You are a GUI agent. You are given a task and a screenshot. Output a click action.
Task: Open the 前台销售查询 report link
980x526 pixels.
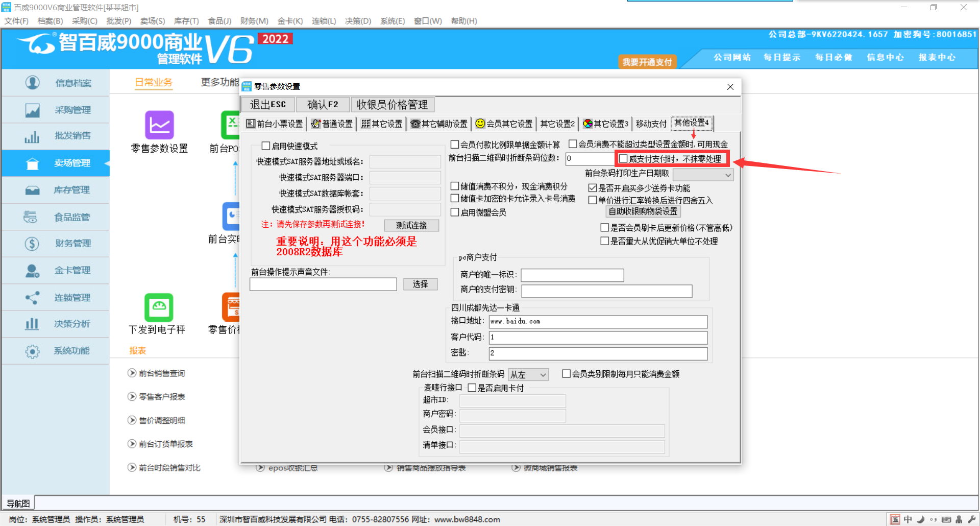pyautogui.click(x=161, y=373)
